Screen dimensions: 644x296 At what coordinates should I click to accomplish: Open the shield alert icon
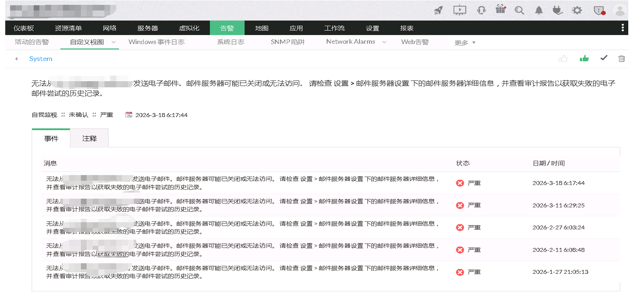click(599, 10)
